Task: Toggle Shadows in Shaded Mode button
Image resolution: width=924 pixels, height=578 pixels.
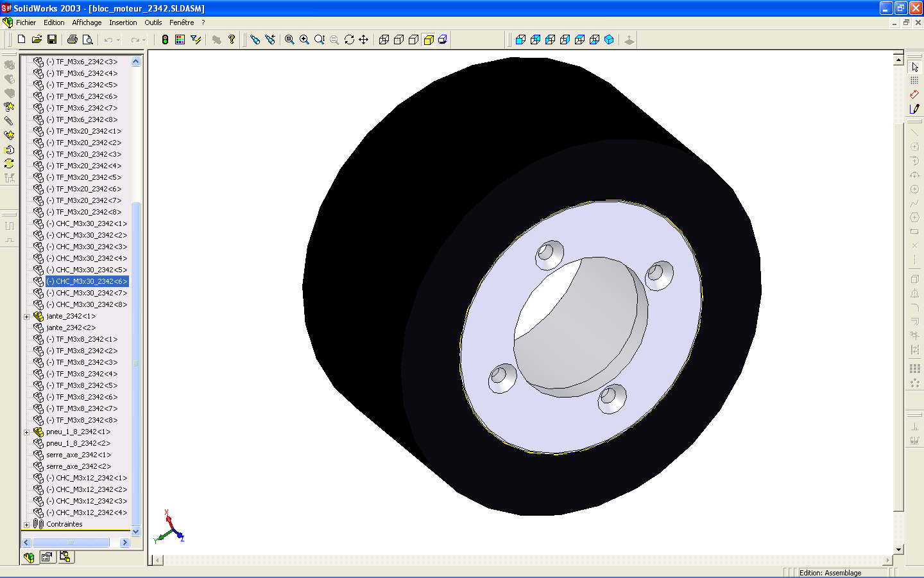Action: (443, 40)
